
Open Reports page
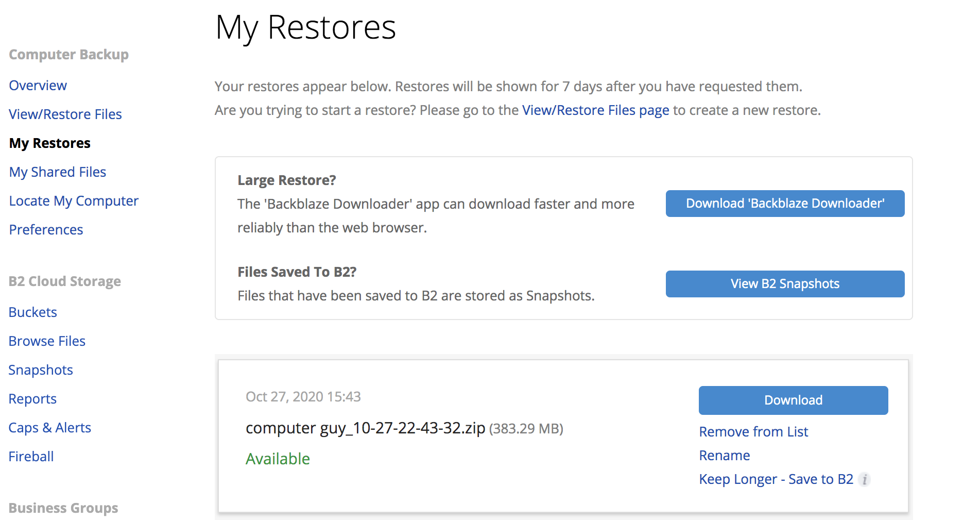pyautogui.click(x=33, y=399)
